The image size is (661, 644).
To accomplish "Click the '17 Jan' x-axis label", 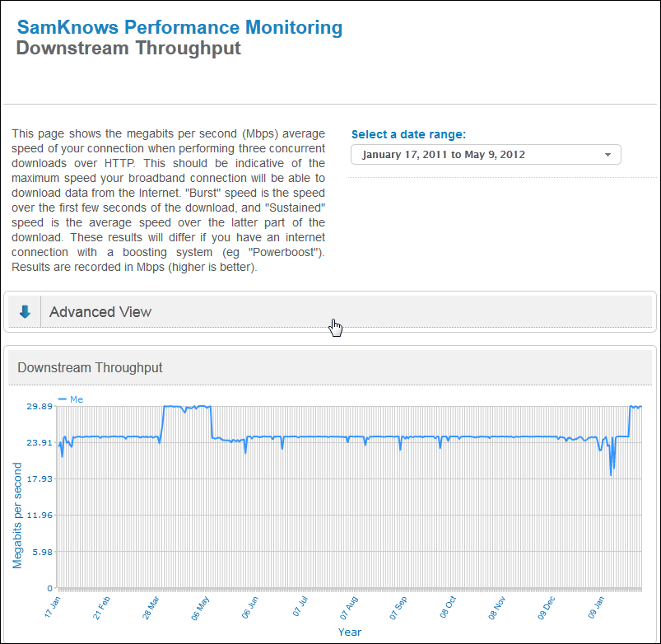I will click(53, 607).
